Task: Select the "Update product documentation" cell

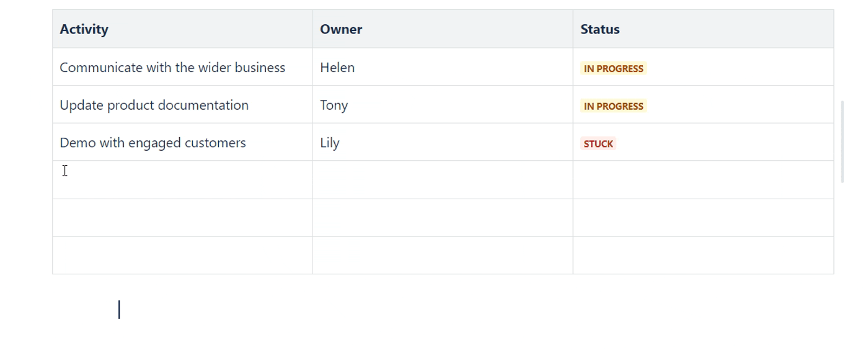Action: click(x=182, y=105)
